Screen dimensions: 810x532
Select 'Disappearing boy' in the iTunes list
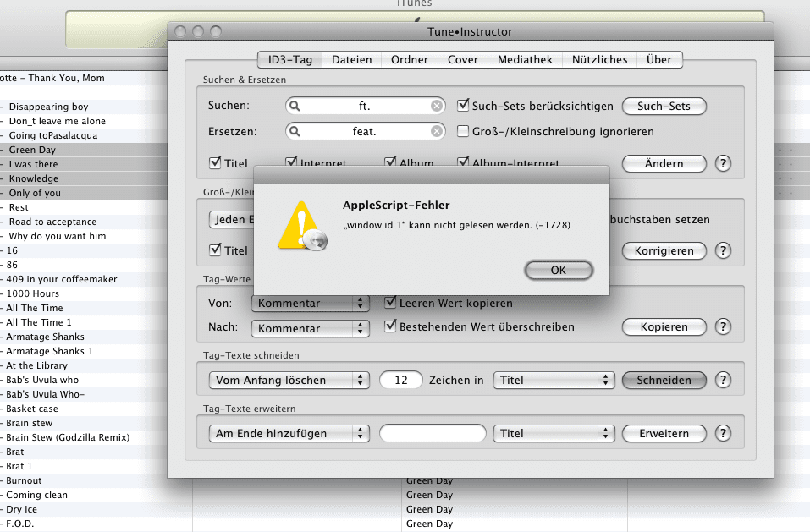[48, 107]
